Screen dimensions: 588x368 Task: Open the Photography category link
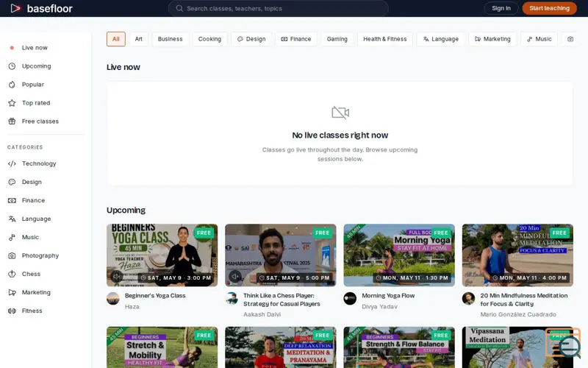46,255
